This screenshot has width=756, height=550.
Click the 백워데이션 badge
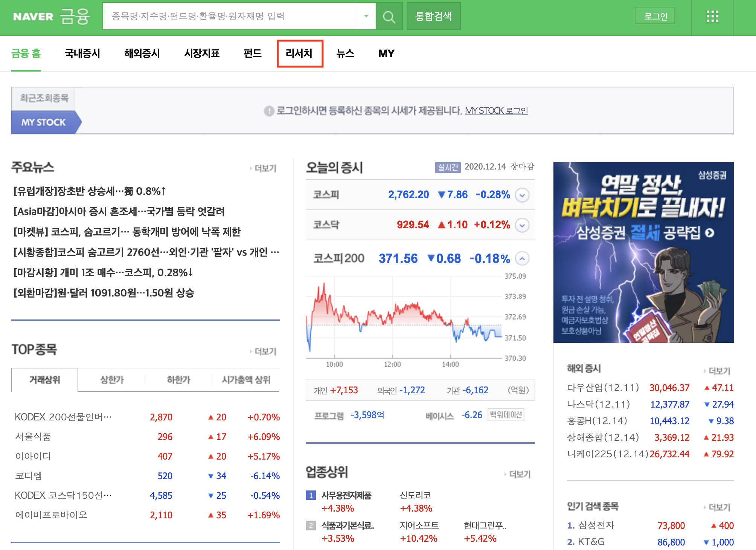506,415
